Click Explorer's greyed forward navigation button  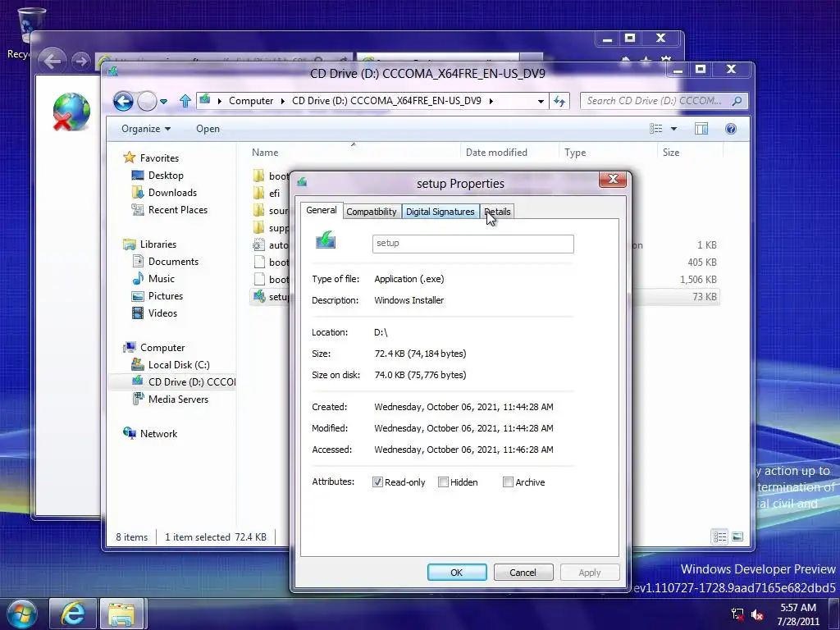[146, 101]
